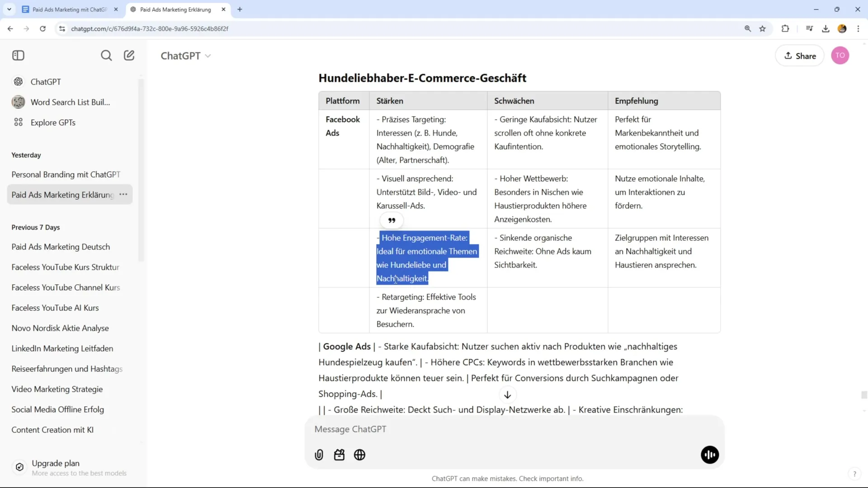This screenshot has height=488, width=868.
Task: Open the Personal Branding mit ChatGPT chat
Action: 70,174
